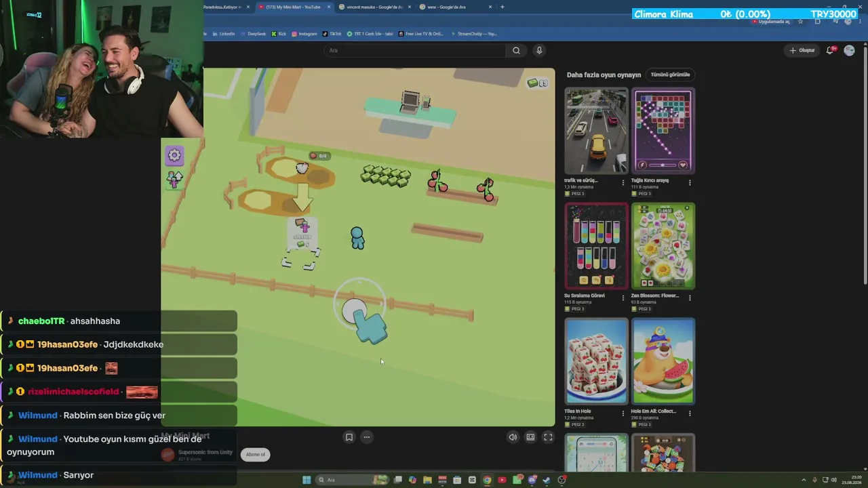The image size is (868, 488).
Task: Mute the game sound
Action: click(x=513, y=437)
